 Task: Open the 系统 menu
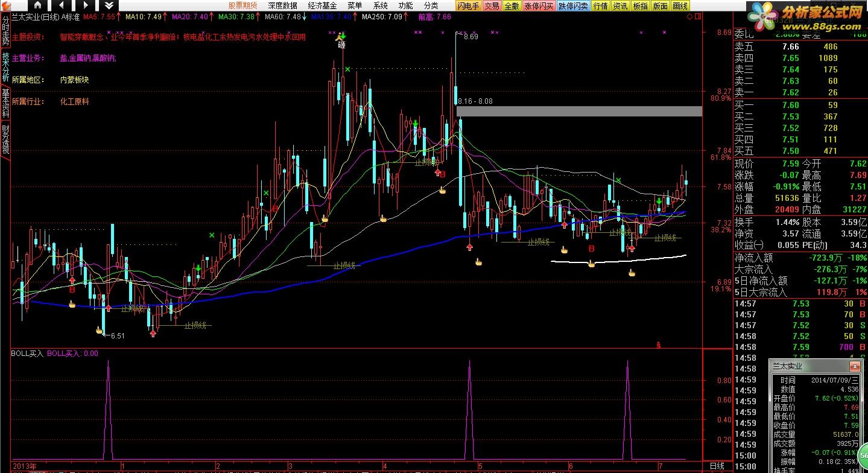point(381,5)
